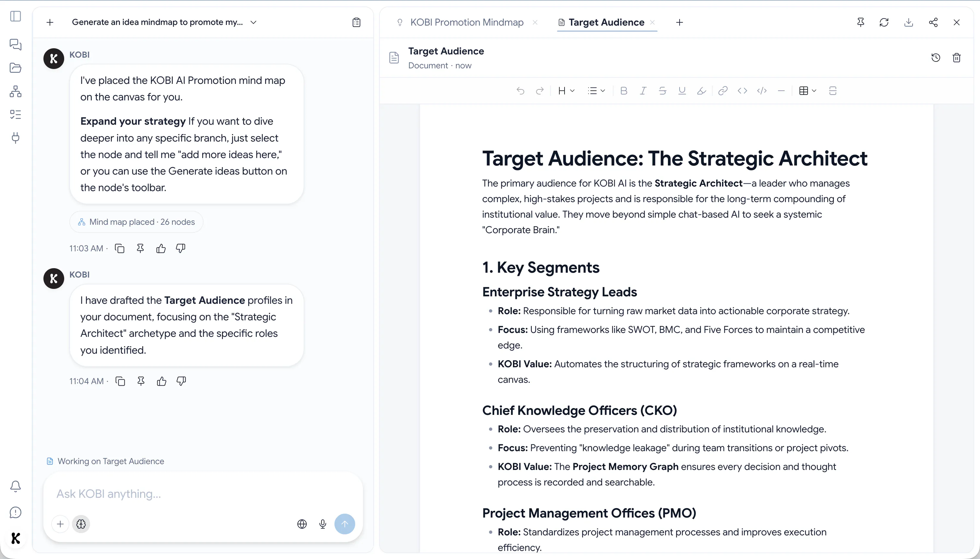This screenshot has width=980, height=559.
Task: Activate microphone voice input
Action: (x=323, y=524)
